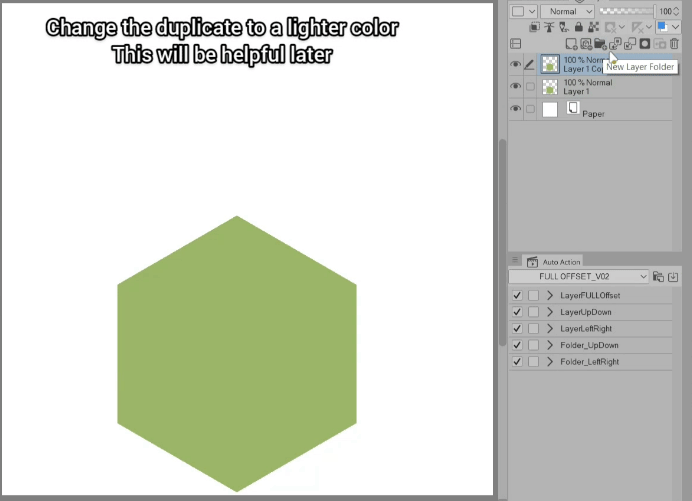Select the LayerFULLOffset action row

590,295
